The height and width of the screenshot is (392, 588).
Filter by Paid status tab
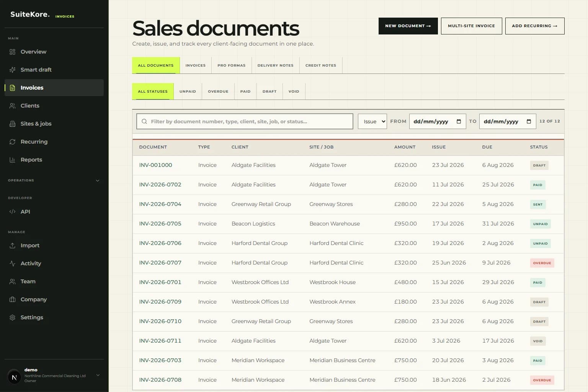245,91
